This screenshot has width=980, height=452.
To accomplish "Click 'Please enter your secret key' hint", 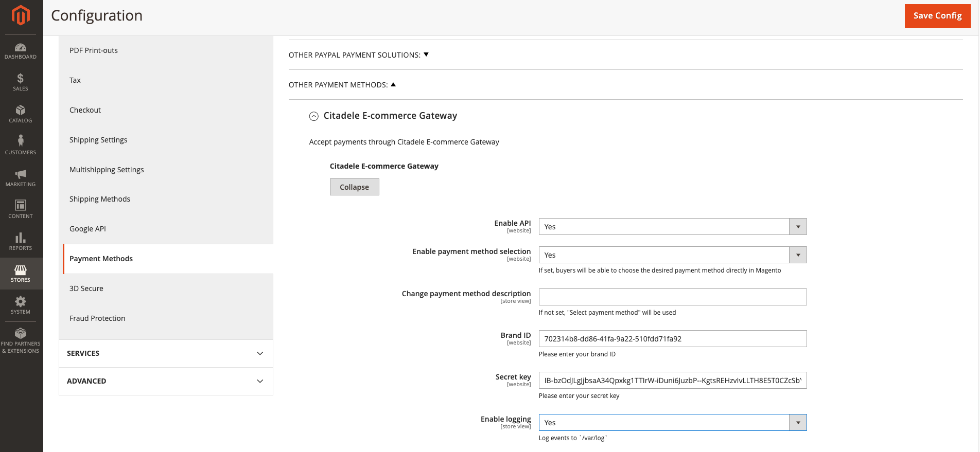I will (579, 396).
